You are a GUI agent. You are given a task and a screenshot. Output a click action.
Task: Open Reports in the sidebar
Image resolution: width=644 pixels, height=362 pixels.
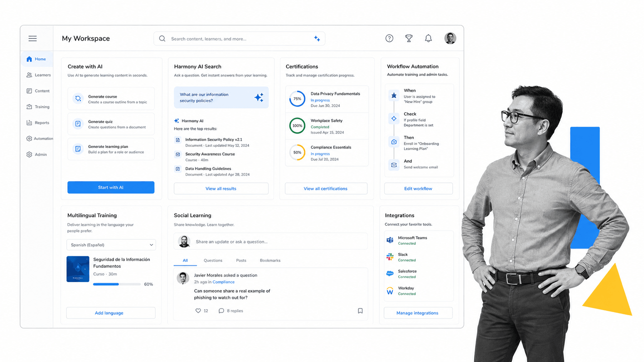(x=38, y=123)
